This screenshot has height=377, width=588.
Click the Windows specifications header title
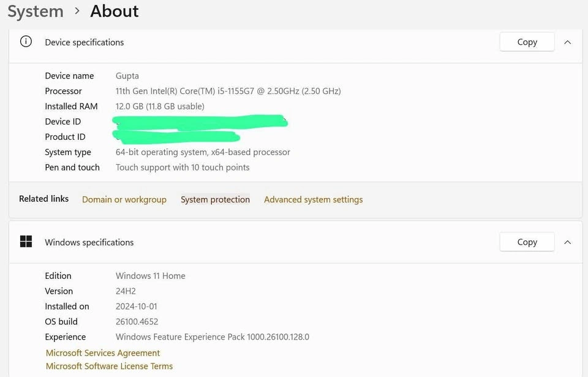click(x=89, y=242)
